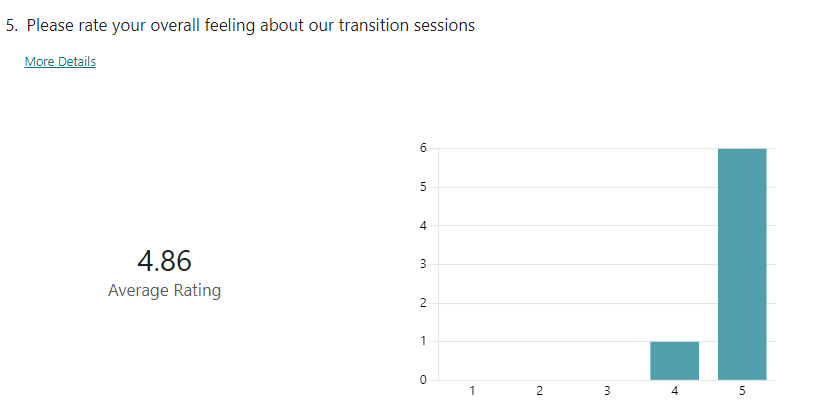
Task: Click the y-axis label 4
Action: pyautogui.click(x=423, y=225)
